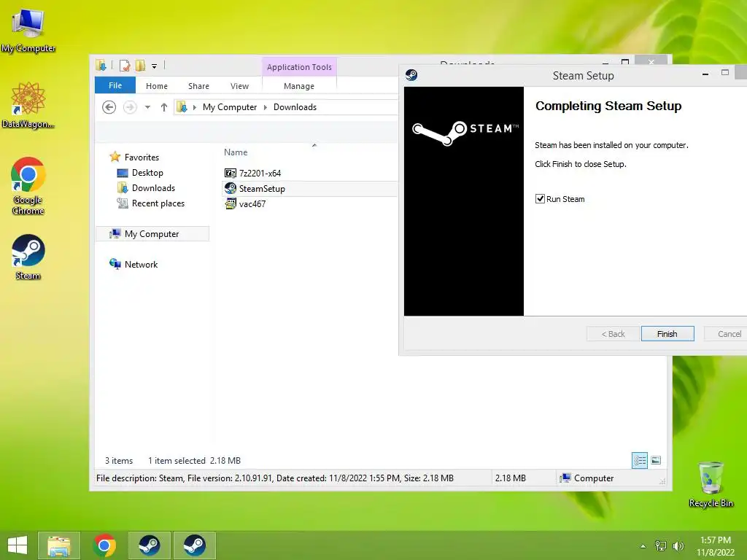The image size is (747, 560).
Task: Click Explorer Forward navigation arrow
Action: click(x=130, y=107)
